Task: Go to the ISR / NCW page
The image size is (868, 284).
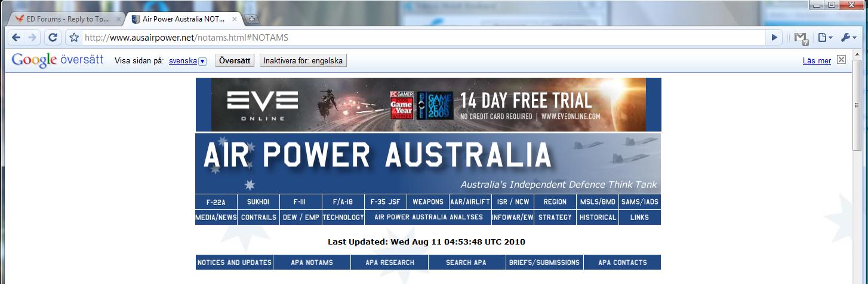Action: tap(512, 202)
